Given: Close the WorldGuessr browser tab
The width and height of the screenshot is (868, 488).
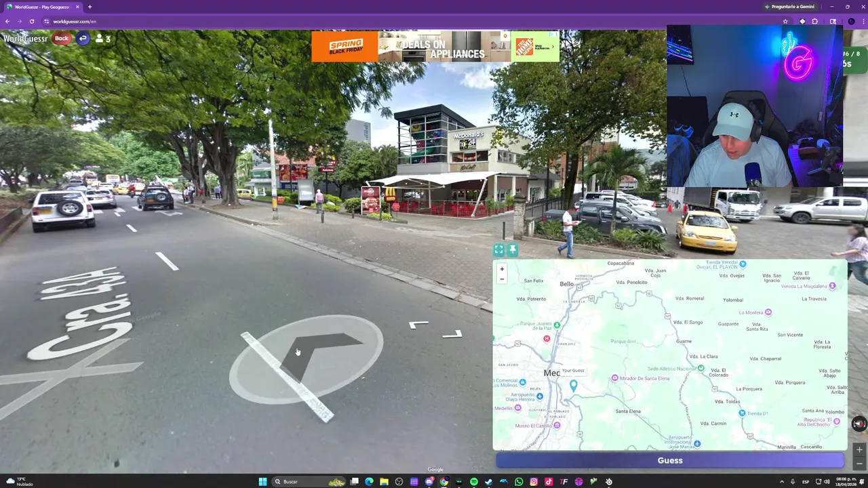Looking at the screenshot, I should [x=77, y=7].
